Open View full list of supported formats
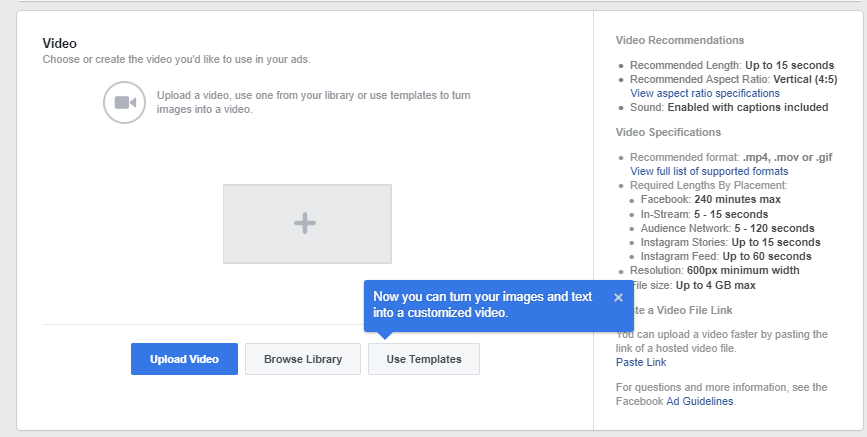 pos(708,172)
